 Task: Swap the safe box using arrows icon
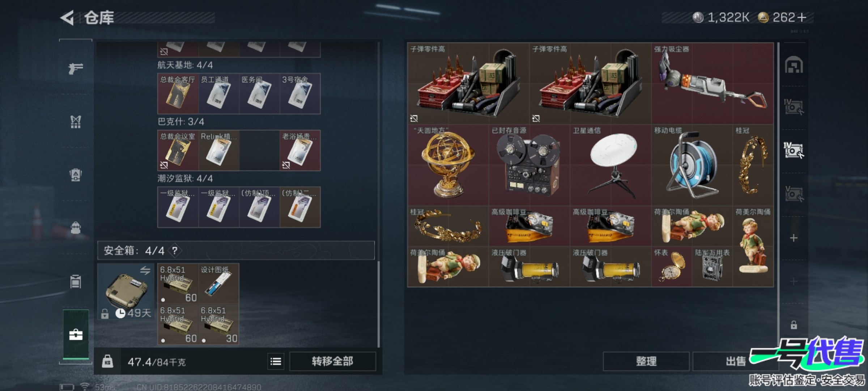point(145,270)
